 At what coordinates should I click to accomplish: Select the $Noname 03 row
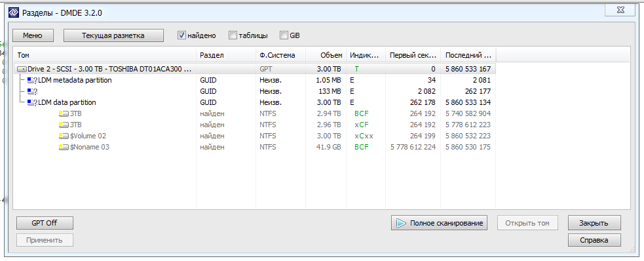[x=255, y=147]
